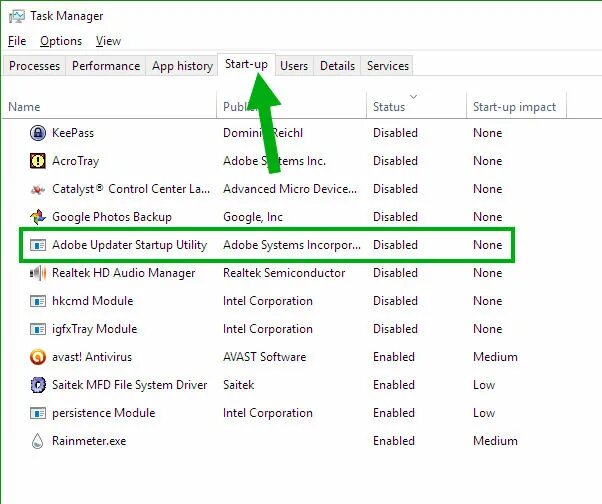Screen dimensions: 602x504
Task: Click publisher Realtek Semiconductor cell
Action: point(284,273)
